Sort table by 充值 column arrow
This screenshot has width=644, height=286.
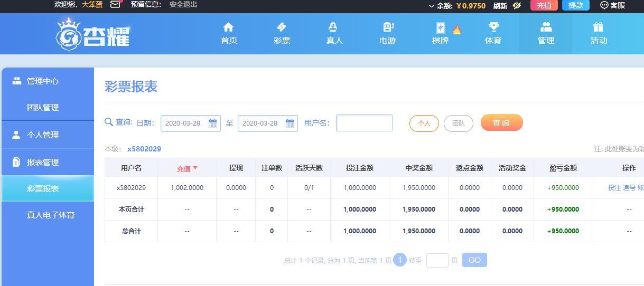(x=195, y=168)
